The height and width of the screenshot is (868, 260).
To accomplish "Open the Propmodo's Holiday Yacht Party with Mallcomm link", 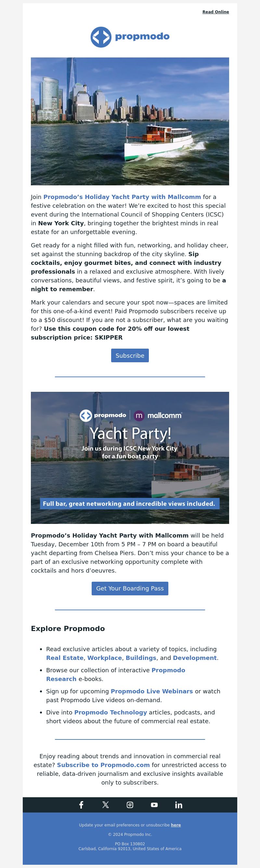I will 122,197.
